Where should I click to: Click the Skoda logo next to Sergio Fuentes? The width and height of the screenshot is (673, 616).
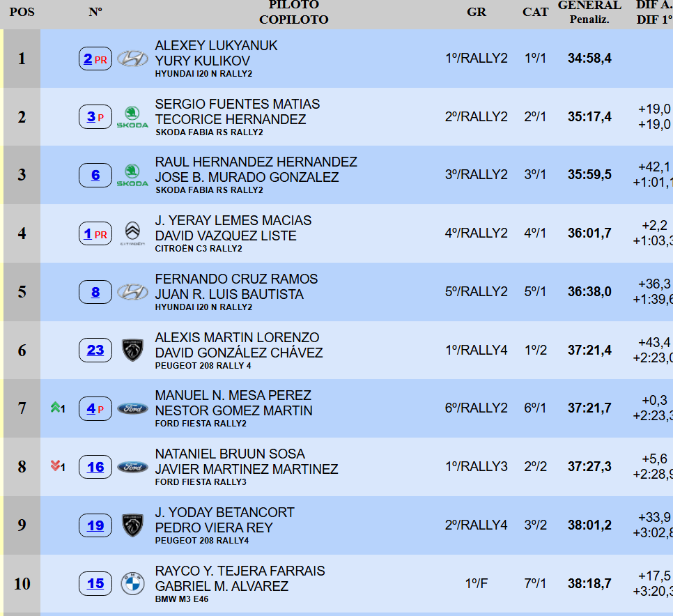pos(132,116)
